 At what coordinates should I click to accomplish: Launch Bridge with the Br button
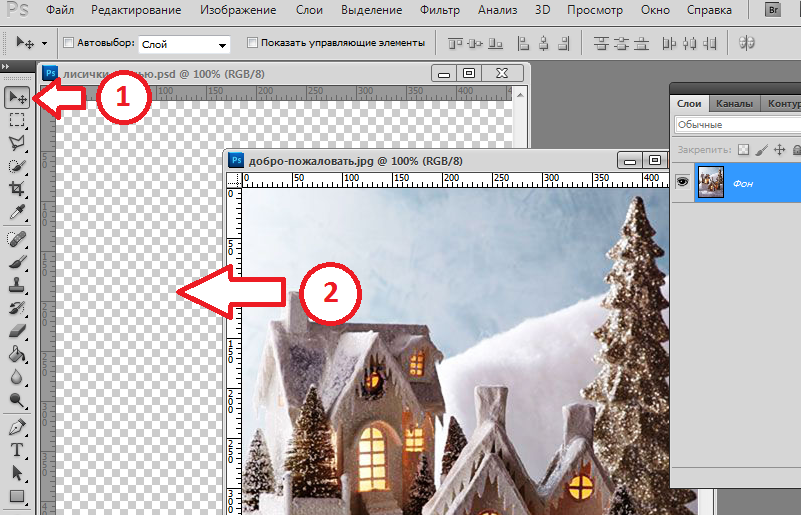click(773, 10)
